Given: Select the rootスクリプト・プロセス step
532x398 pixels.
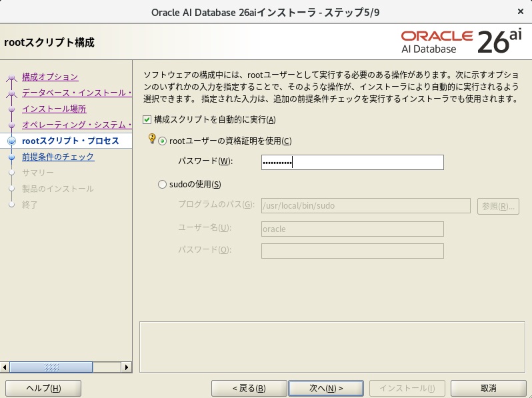Looking at the screenshot, I should point(71,141).
